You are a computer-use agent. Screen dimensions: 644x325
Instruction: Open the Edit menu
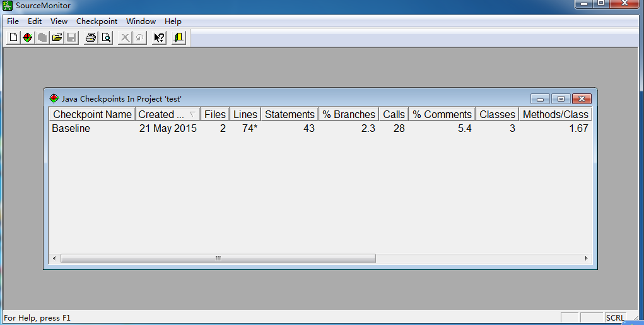pos(35,21)
